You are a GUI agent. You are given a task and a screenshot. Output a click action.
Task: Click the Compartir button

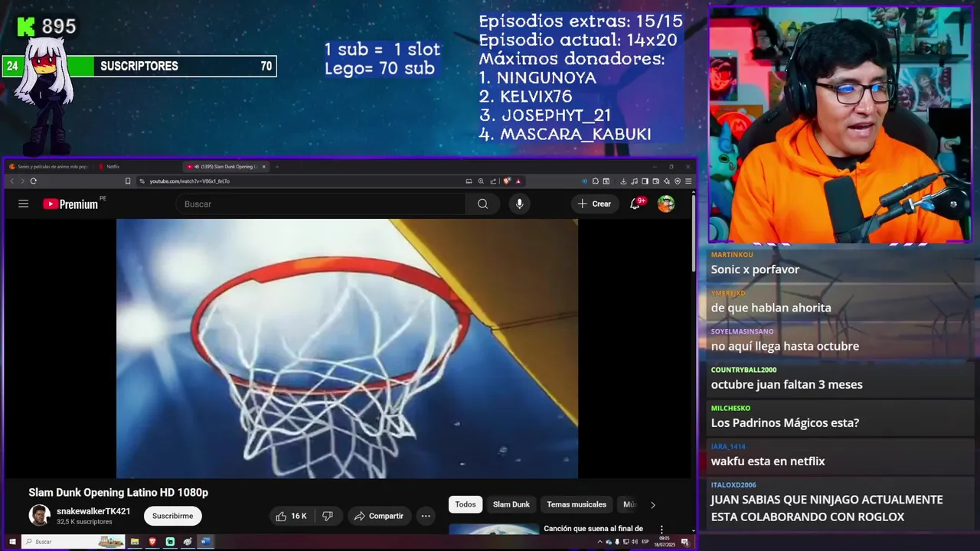pos(379,516)
